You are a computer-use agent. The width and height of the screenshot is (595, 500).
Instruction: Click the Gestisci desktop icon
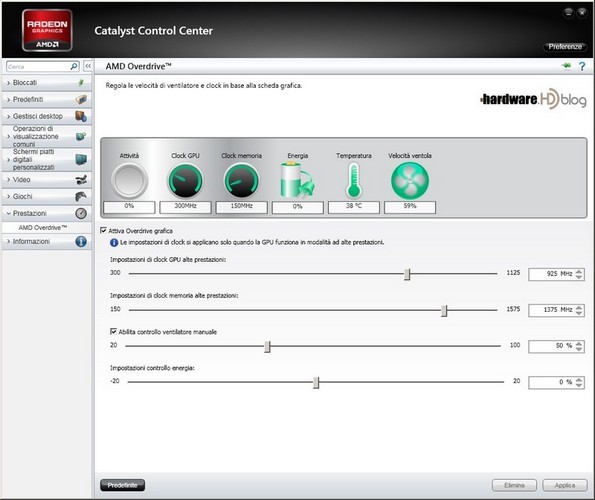click(x=81, y=116)
